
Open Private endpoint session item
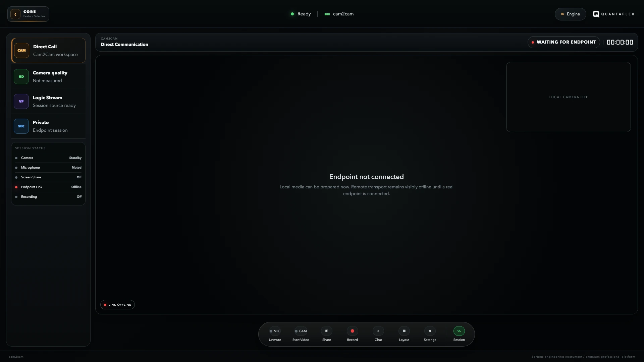click(48, 126)
